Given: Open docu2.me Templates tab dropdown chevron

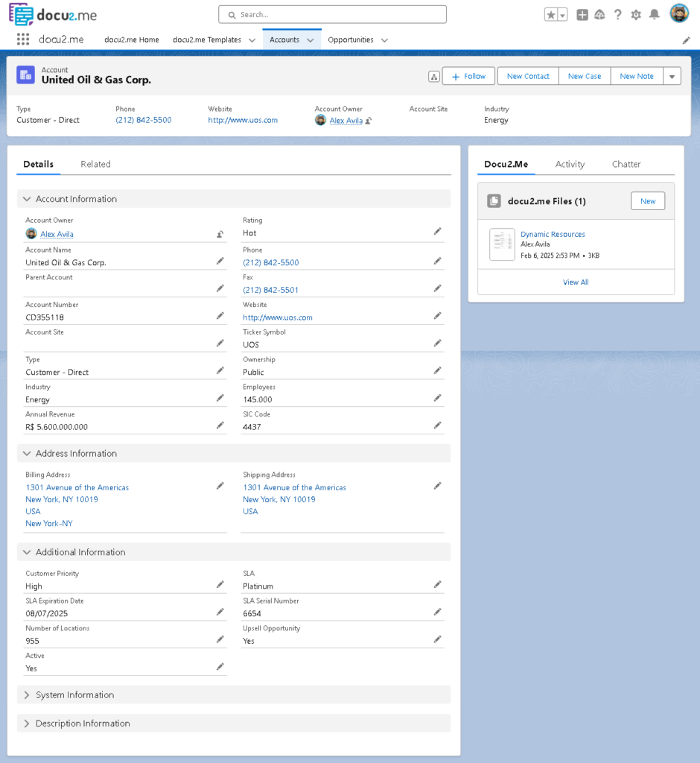Looking at the screenshot, I should (252, 40).
